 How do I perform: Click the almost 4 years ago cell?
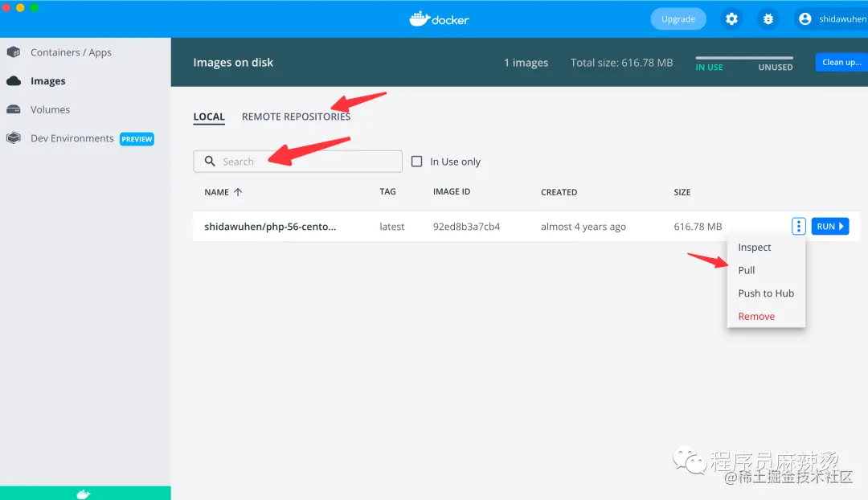[x=583, y=227]
